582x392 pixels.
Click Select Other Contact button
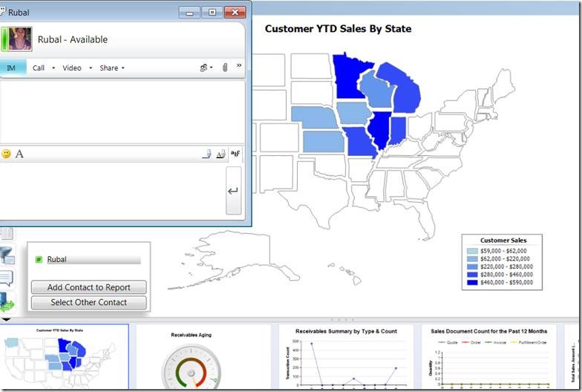[89, 303]
